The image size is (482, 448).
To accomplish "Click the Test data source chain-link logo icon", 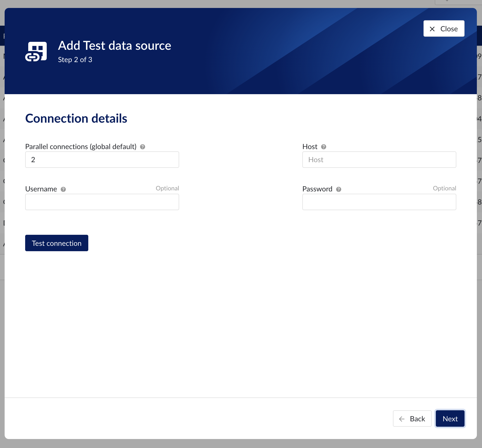I will point(36,51).
